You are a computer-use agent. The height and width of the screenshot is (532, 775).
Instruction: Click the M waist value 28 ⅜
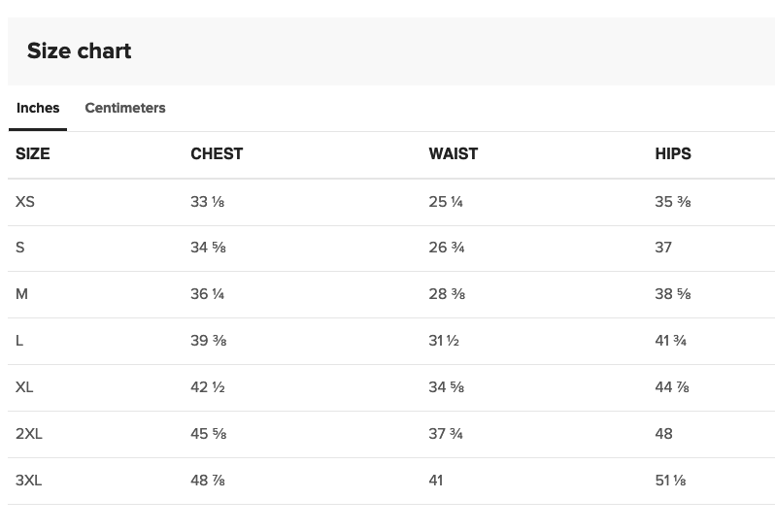[x=447, y=294]
